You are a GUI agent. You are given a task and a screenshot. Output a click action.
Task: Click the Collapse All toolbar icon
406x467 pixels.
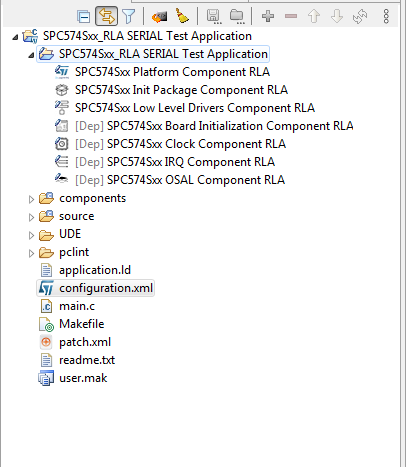click(83, 16)
